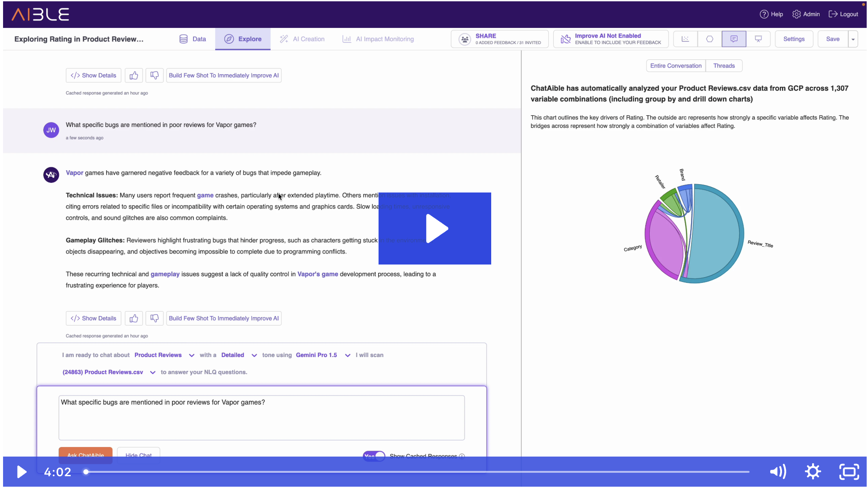Open the 'gameplay' link in summary
Image resolution: width=868 pixels, height=488 pixels.
click(x=165, y=274)
